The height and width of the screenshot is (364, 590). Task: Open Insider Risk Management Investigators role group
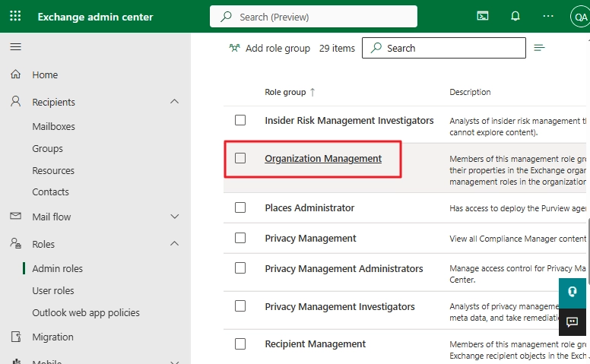pyautogui.click(x=349, y=120)
